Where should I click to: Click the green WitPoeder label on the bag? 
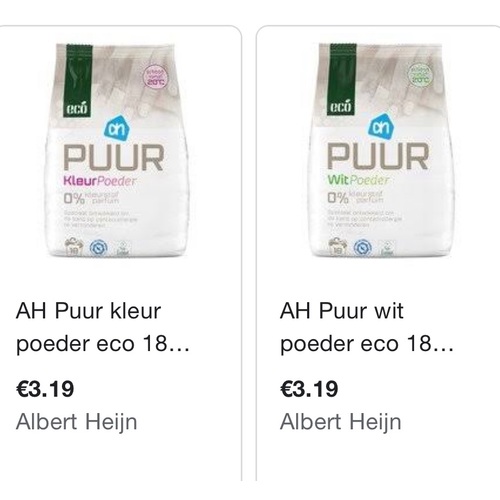coord(358,180)
